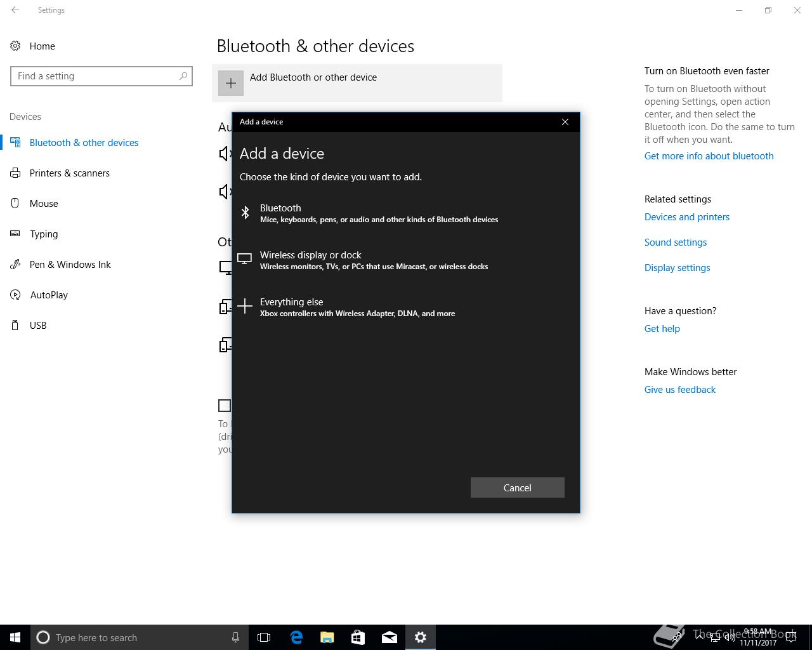Click the taskbar clock and date

[x=758, y=637]
